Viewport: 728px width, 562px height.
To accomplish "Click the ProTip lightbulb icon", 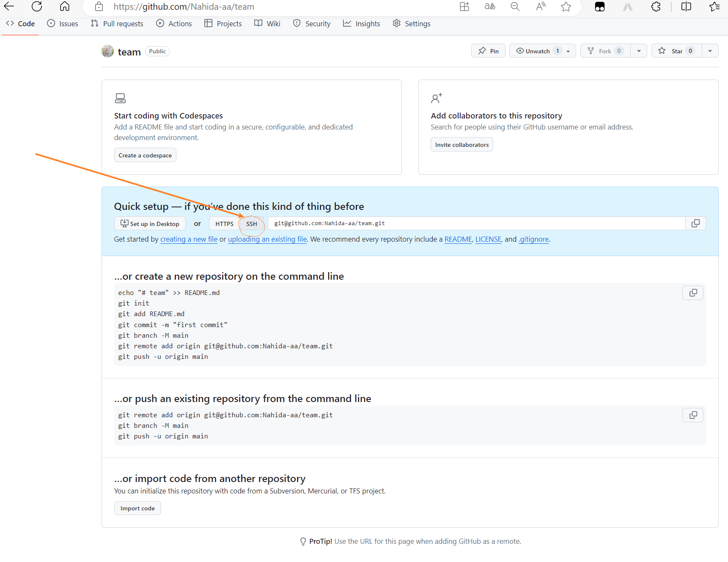I will point(303,541).
